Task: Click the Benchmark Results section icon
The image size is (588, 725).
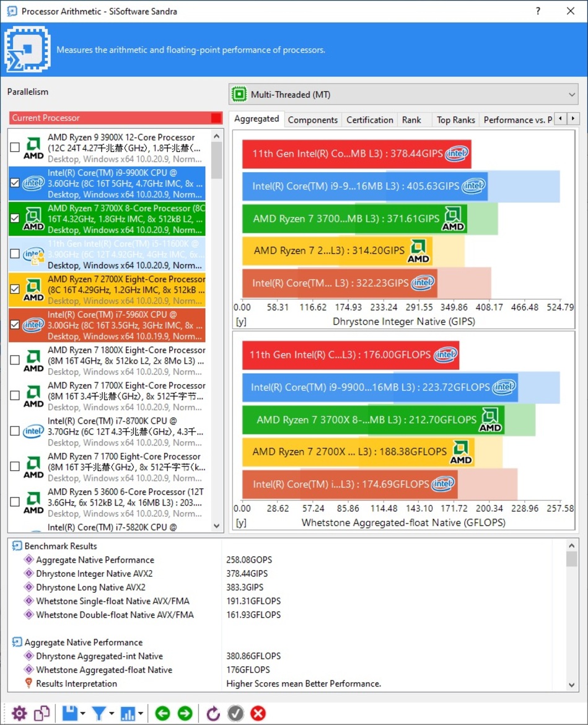Action: tap(17, 546)
